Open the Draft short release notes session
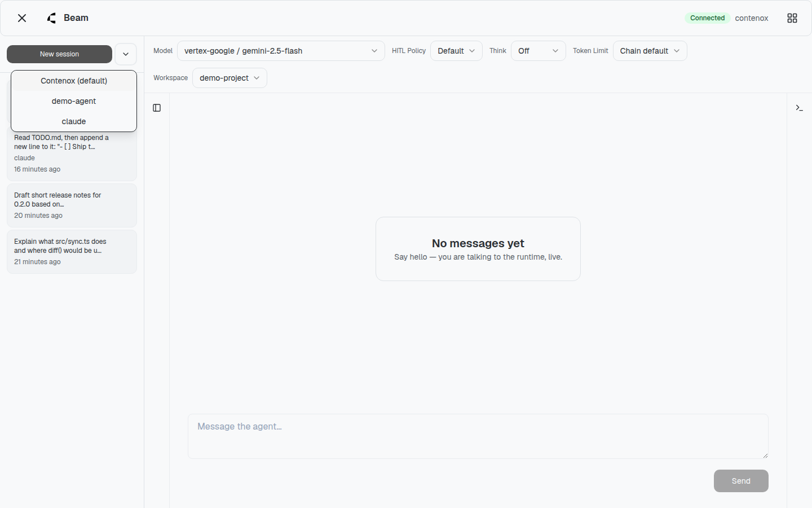 (x=72, y=205)
